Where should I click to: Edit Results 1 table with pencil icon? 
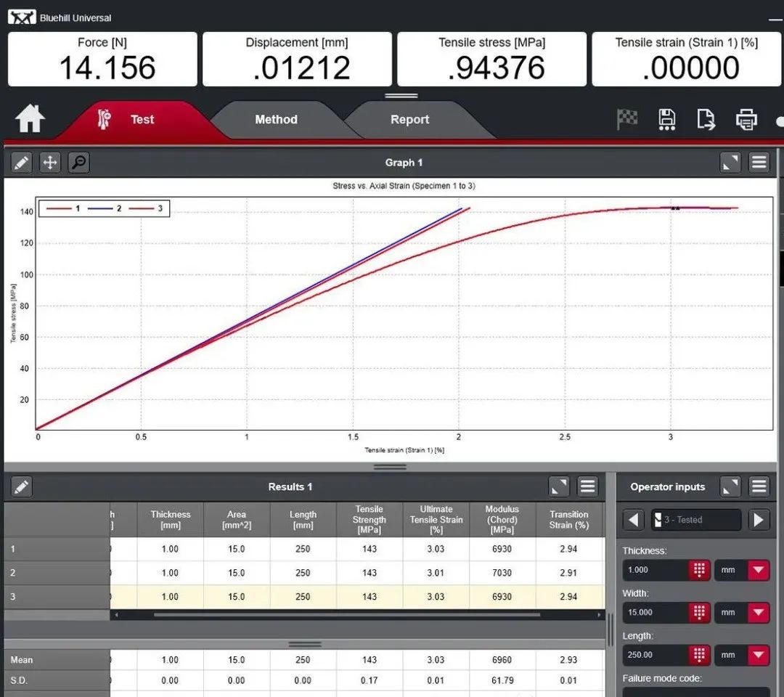pos(22,486)
